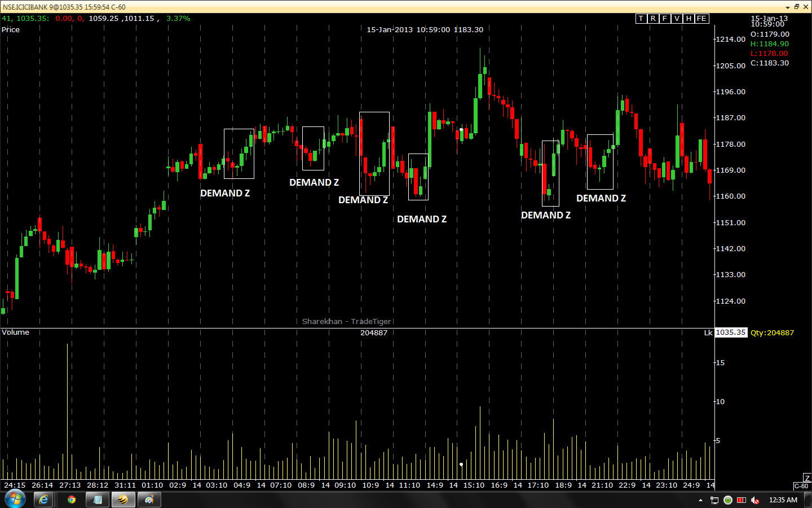The height and width of the screenshot is (508, 812).
Task: Show hidden system tray icons
Action: 700,500
